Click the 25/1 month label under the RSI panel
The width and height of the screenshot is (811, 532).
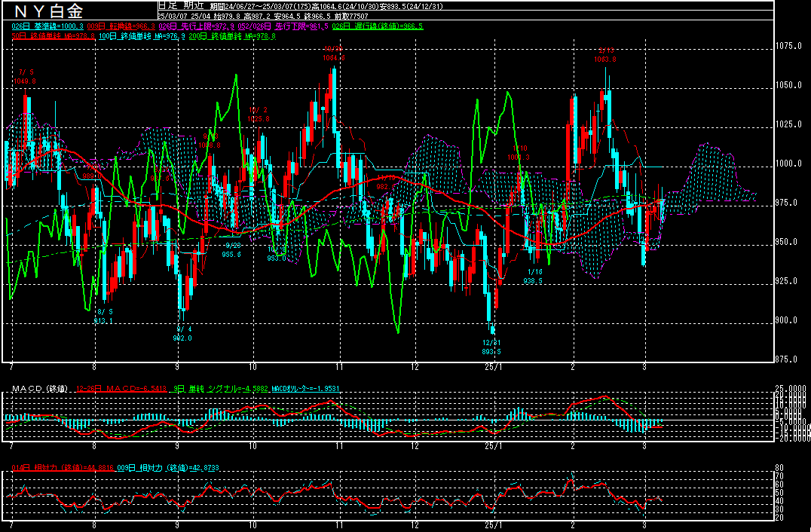pos(494,524)
